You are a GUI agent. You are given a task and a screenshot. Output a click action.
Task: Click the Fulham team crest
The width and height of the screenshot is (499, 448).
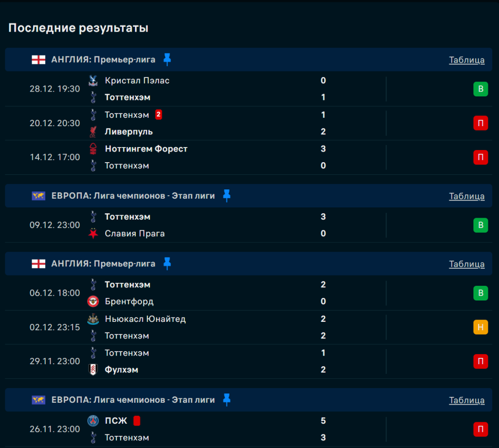[93, 370]
